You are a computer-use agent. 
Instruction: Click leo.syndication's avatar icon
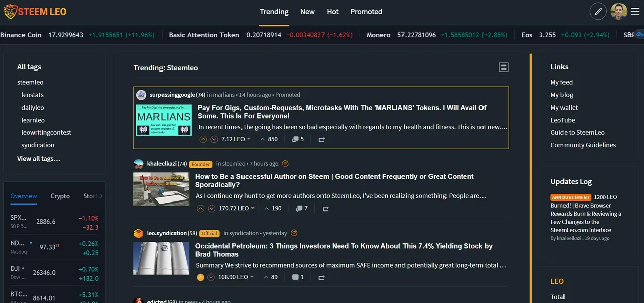click(x=139, y=233)
